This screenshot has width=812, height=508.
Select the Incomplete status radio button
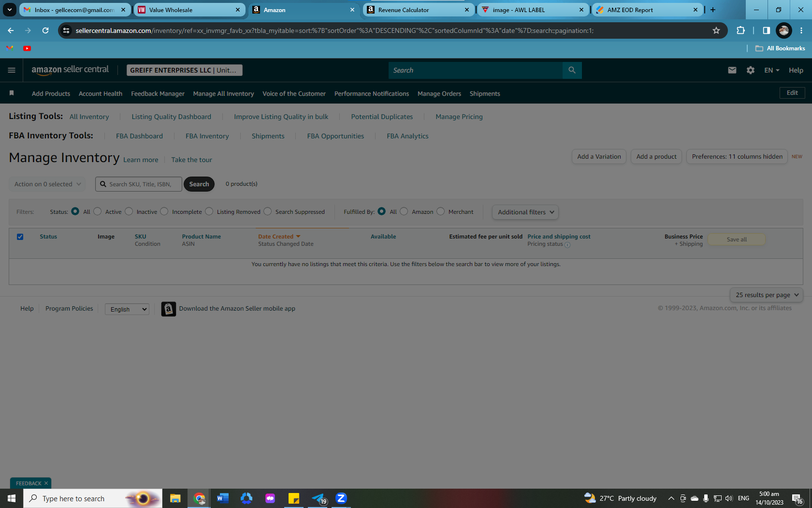coord(164,211)
